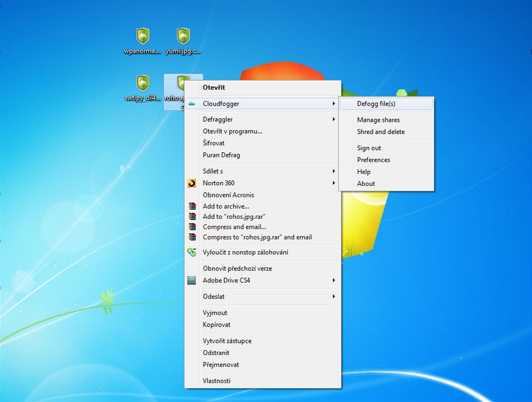Expand the Sdílet s submenu arrow
This screenshot has width=532, height=402.
pos(334,171)
